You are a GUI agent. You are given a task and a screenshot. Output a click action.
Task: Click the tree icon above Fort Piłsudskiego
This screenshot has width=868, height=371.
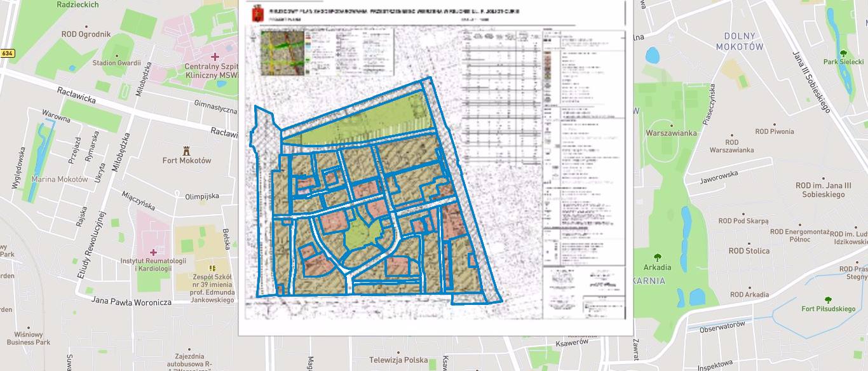click(828, 299)
